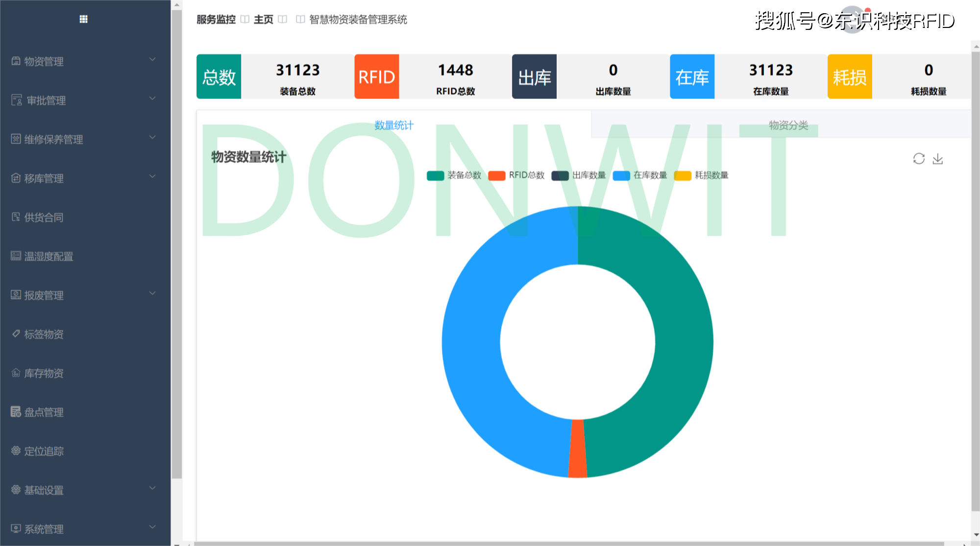Click the 物资管理 sidebar icon
The width and height of the screenshot is (980, 546).
tap(16, 61)
